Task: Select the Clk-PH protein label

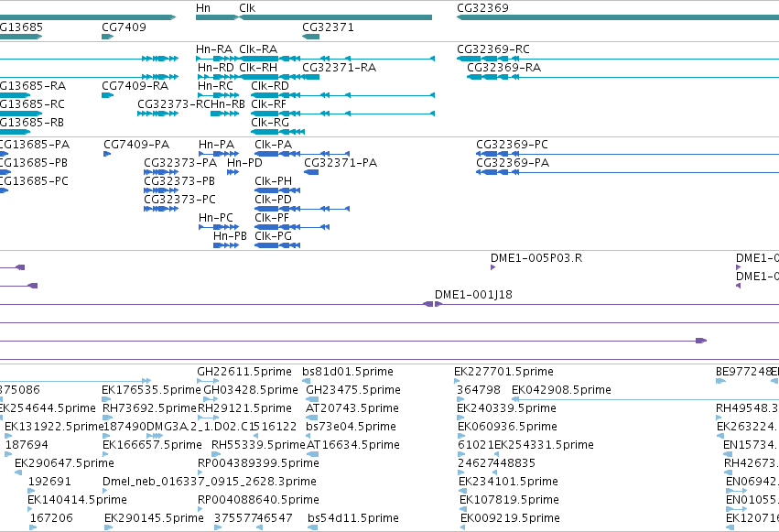Action: click(274, 181)
